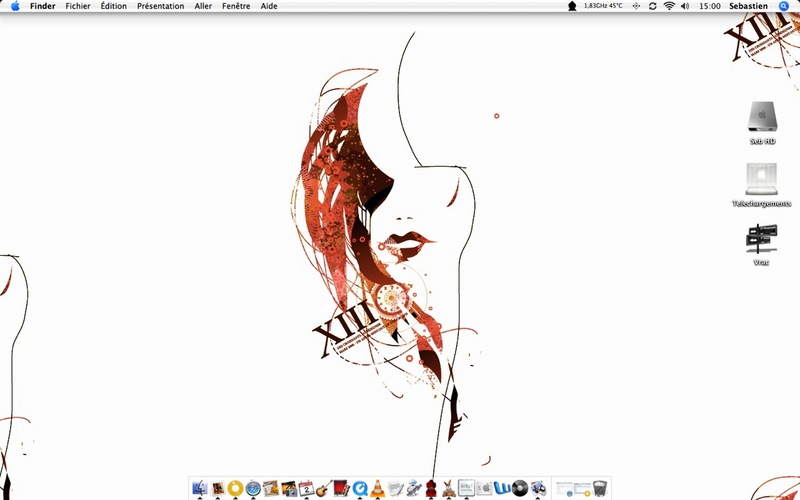Open the Telechargements folder on desktop
This screenshot has width=800, height=500.
(762, 180)
